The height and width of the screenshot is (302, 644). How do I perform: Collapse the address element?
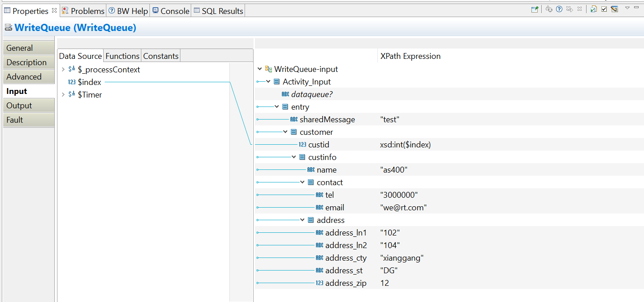(x=302, y=220)
